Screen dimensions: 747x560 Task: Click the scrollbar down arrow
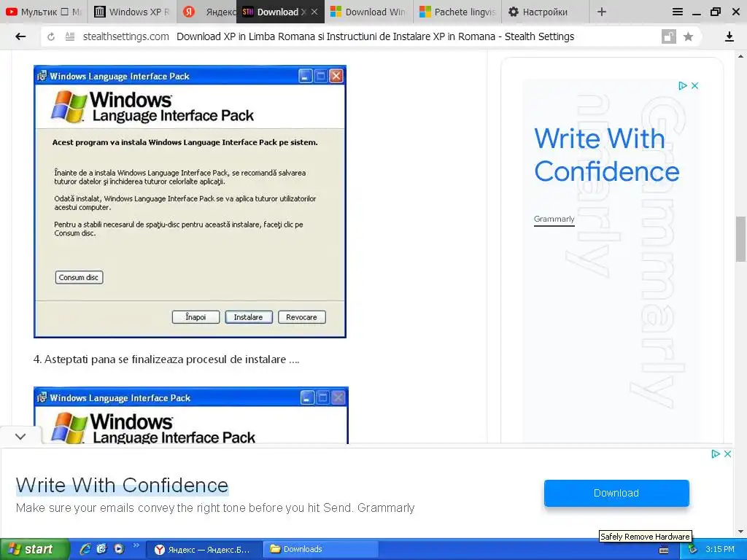740,532
